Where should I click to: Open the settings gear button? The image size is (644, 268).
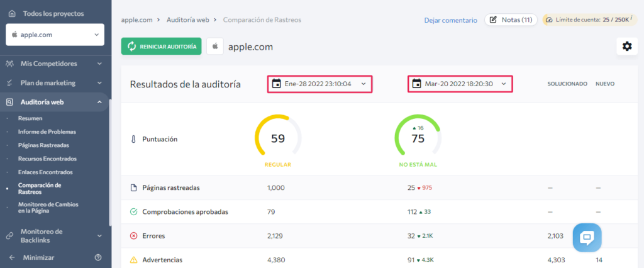coord(627,47)
